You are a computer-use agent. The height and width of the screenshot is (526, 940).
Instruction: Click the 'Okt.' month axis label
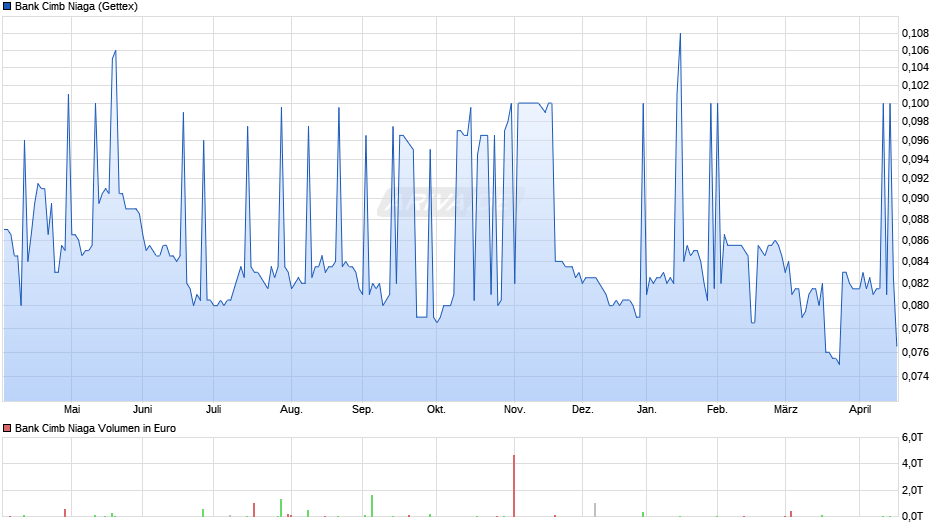click(x=436, y=409)
